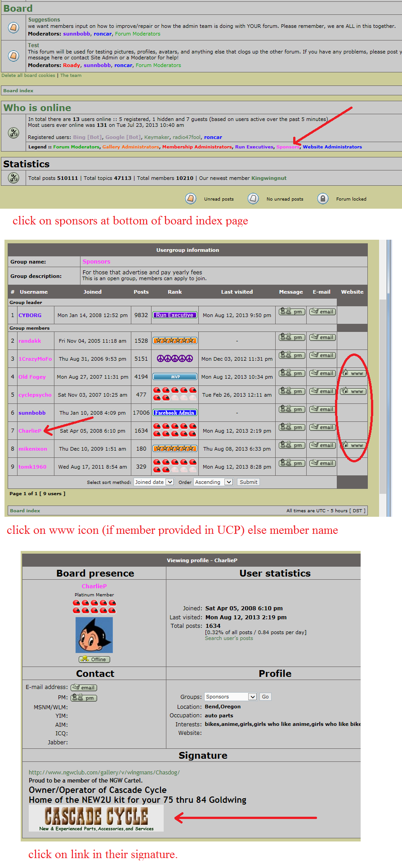Click Board index link under member list
Image resolution: width=402 pixels, height=868 pixels.
tap(25, 511)
